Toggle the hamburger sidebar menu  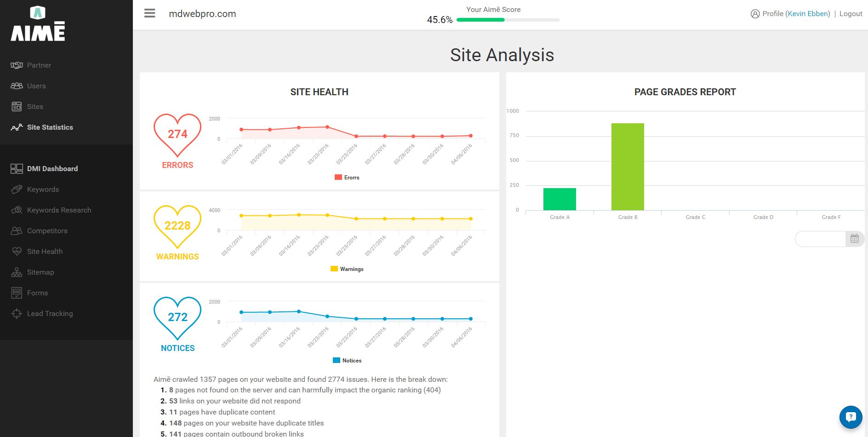[x=149, y=13]
